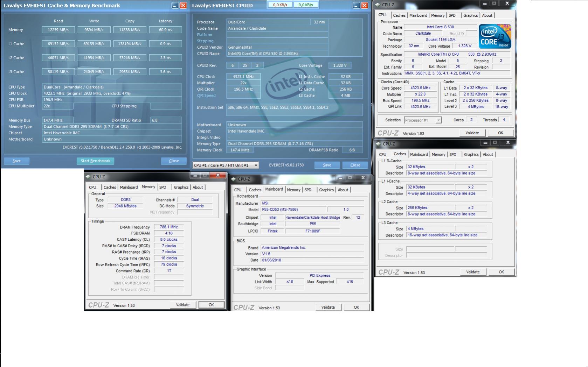
Task: Click the LPCIO model value F71889F
Action: [x=313, y=231]
